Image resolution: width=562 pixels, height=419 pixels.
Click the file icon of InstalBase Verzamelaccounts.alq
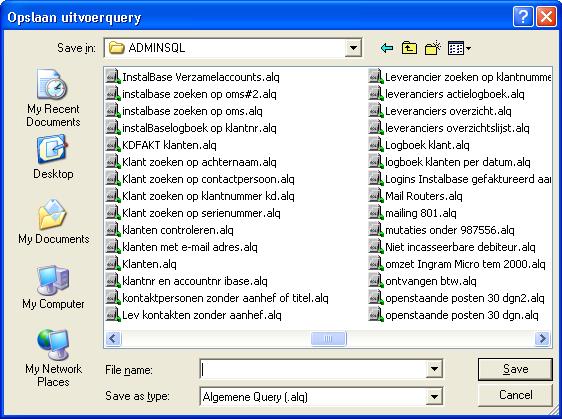pyautogui.click(x=113, y=77)
